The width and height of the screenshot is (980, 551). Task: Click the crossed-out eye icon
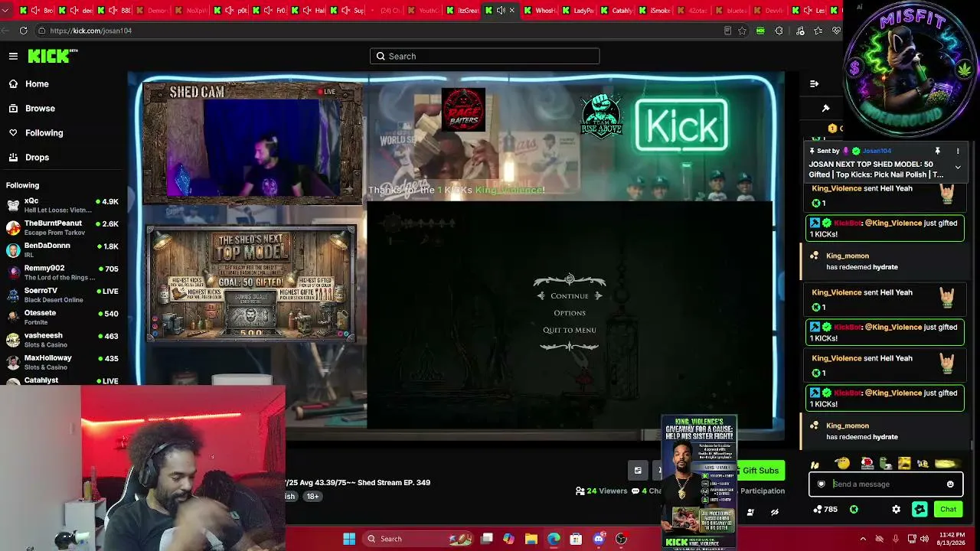pyautogui.click(x=775, y=512)
